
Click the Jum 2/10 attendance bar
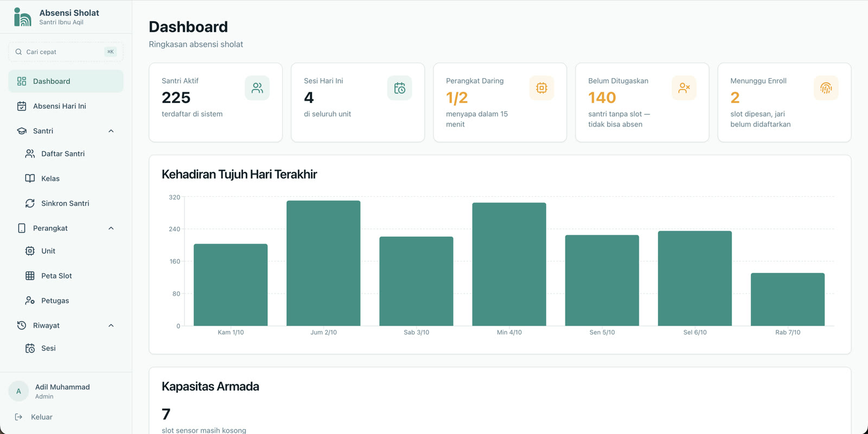coord(323,263)
